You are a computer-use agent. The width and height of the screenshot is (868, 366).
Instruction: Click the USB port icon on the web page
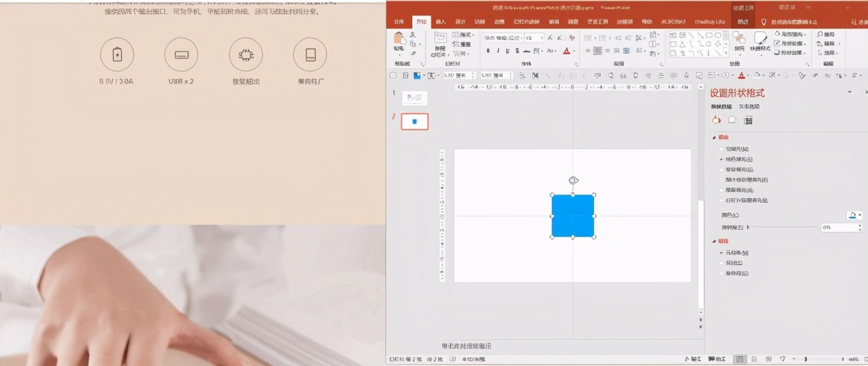click(x=181, y=54)
